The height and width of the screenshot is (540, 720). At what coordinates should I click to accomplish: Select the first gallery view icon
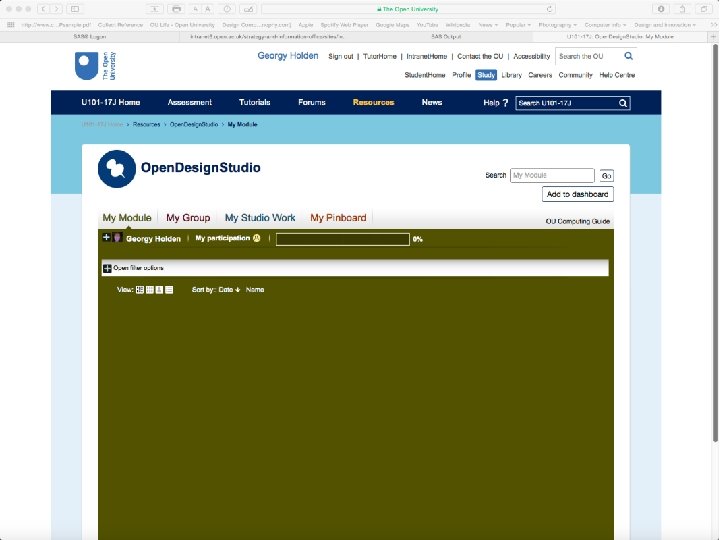click(140, 290)
